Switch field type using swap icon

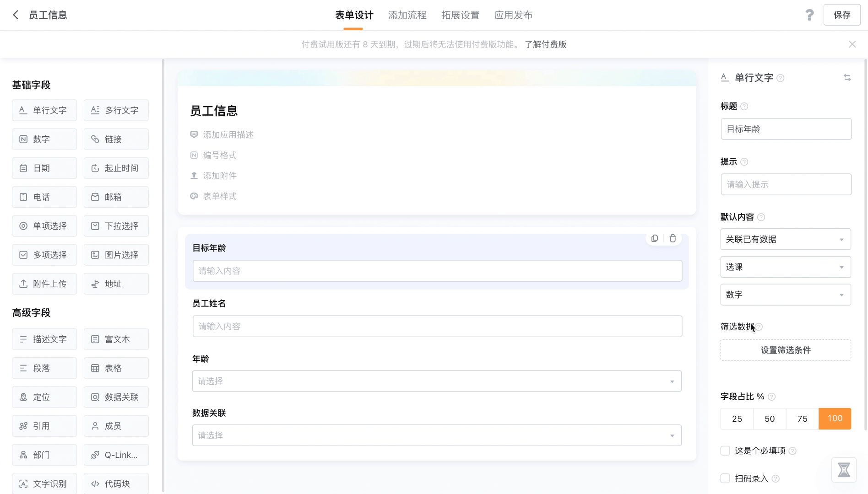[847, 78]
